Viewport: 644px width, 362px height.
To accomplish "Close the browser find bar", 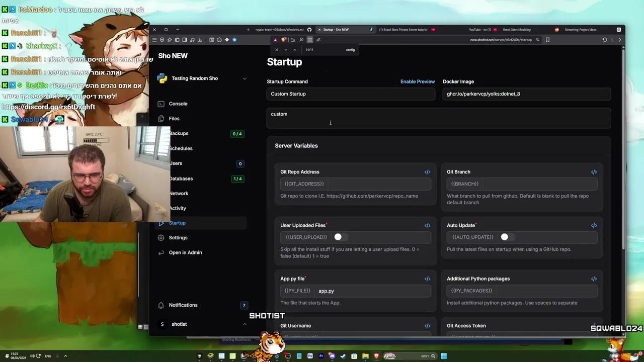I will [276, 50].
